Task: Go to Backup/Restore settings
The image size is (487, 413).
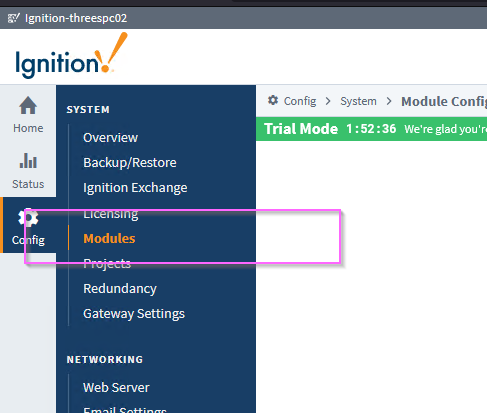Action: (x=130, y=163)
